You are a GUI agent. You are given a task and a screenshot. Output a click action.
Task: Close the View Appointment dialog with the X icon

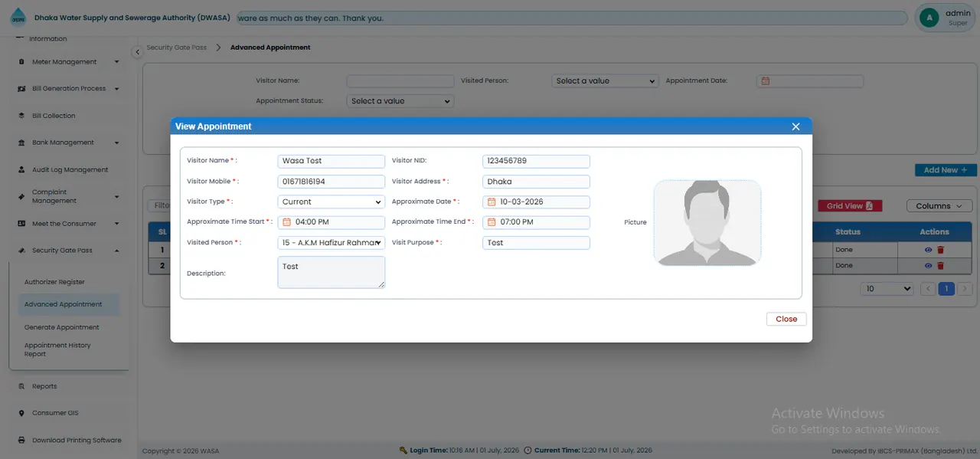795,126
